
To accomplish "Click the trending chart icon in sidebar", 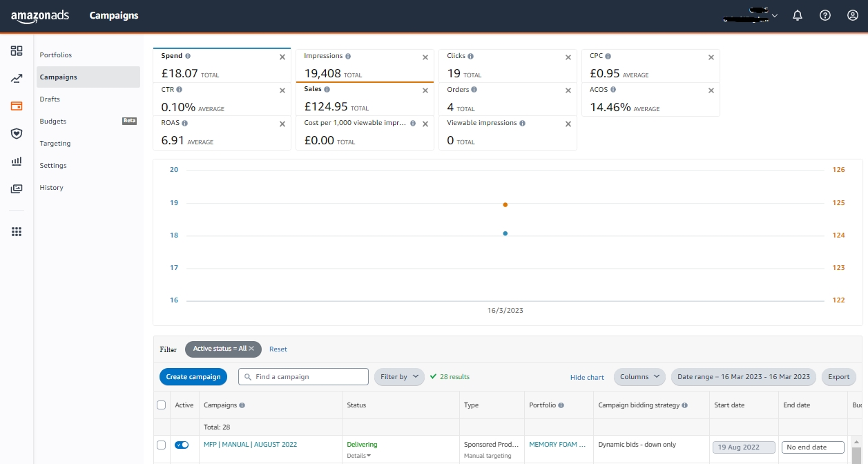I will [17, 79].
